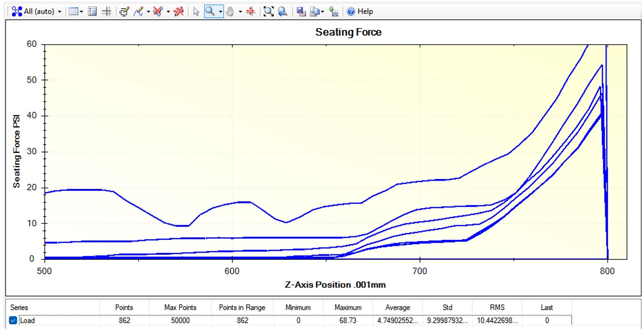The image size is (644, 333).
Task: Select the Load series row name
Action: (27, 320)
